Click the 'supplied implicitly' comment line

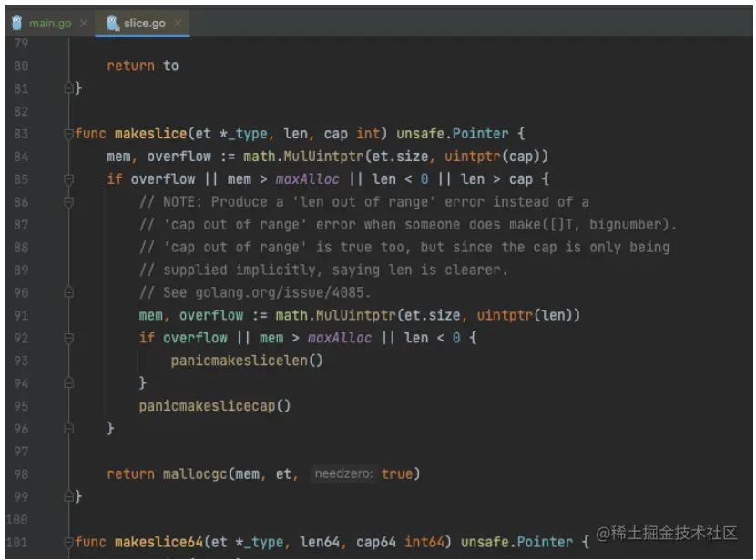323,270
